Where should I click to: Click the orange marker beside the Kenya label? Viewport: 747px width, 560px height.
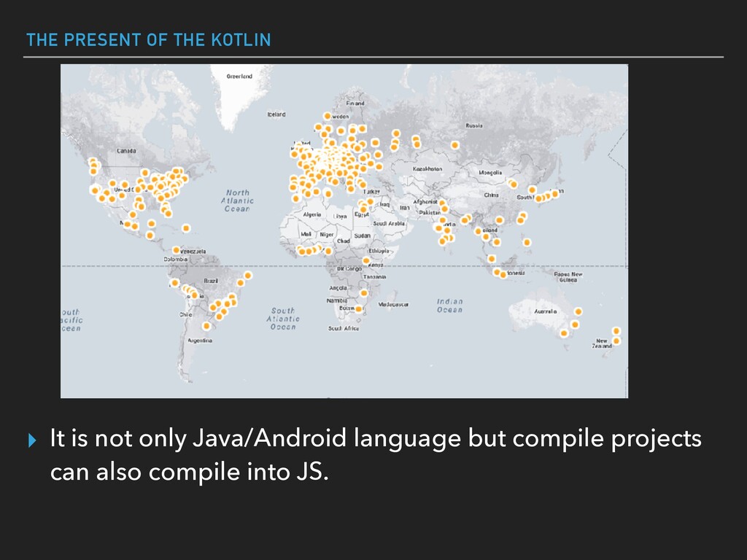click(366, 260)
